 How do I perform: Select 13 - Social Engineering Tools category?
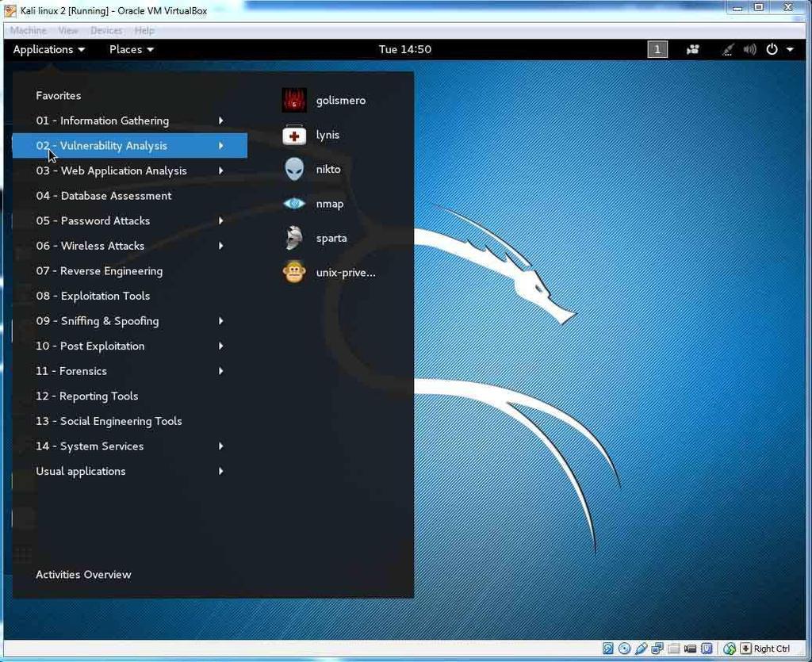pyautogui.click(x=129, y=421)
